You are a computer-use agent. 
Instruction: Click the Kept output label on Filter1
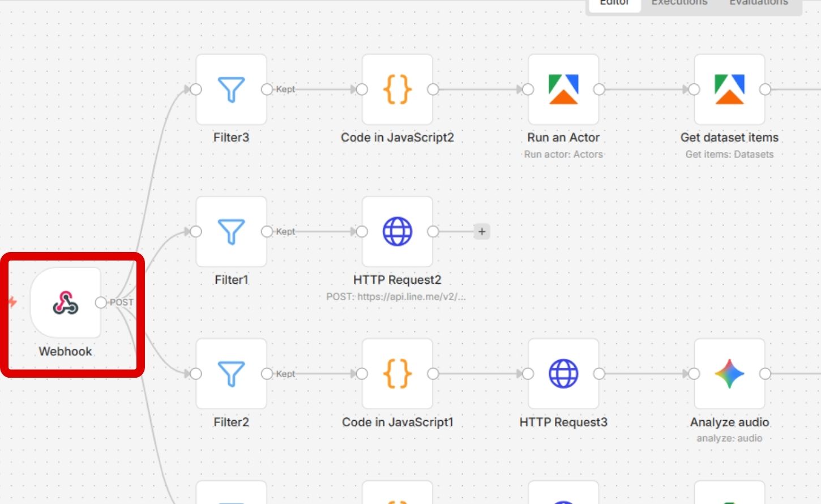point(285,231)
